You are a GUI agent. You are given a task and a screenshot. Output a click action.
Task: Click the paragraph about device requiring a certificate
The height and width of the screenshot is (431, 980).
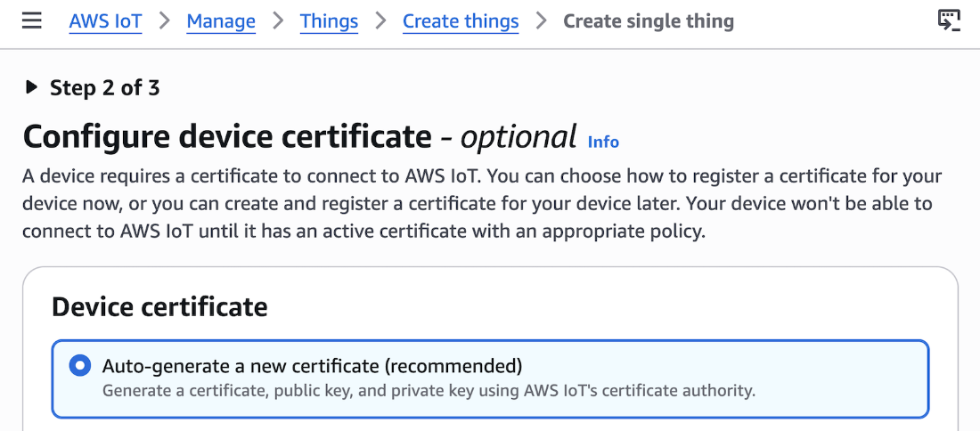coord(482,204)
